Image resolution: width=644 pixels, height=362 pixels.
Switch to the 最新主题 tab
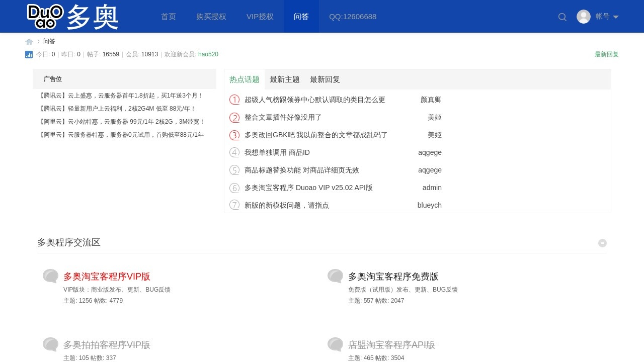[285, 79]
